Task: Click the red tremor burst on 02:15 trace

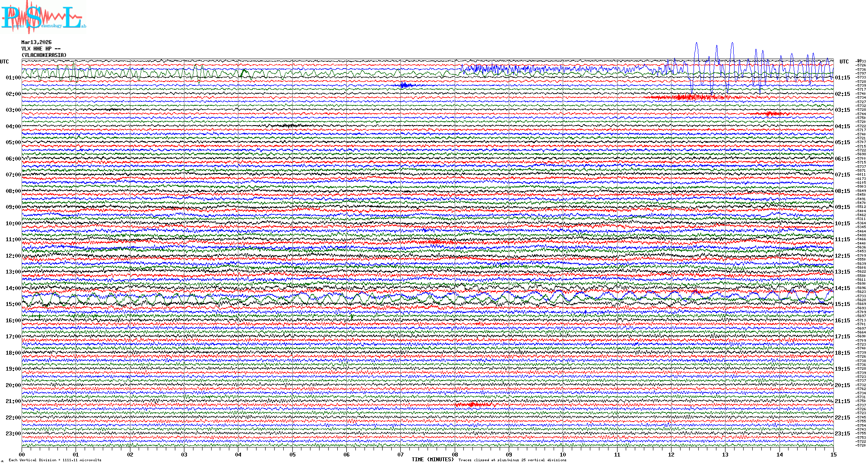Action: [x=691, y=98]
